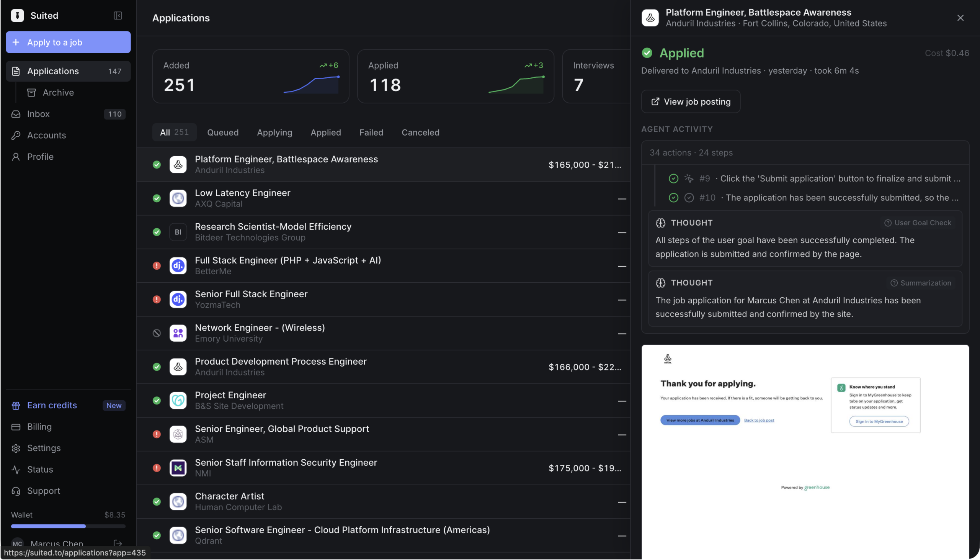The height and width of the screenshot is (560, 980).
Task: Click the Emory University logo icon
Action: [x=178, y=334]
